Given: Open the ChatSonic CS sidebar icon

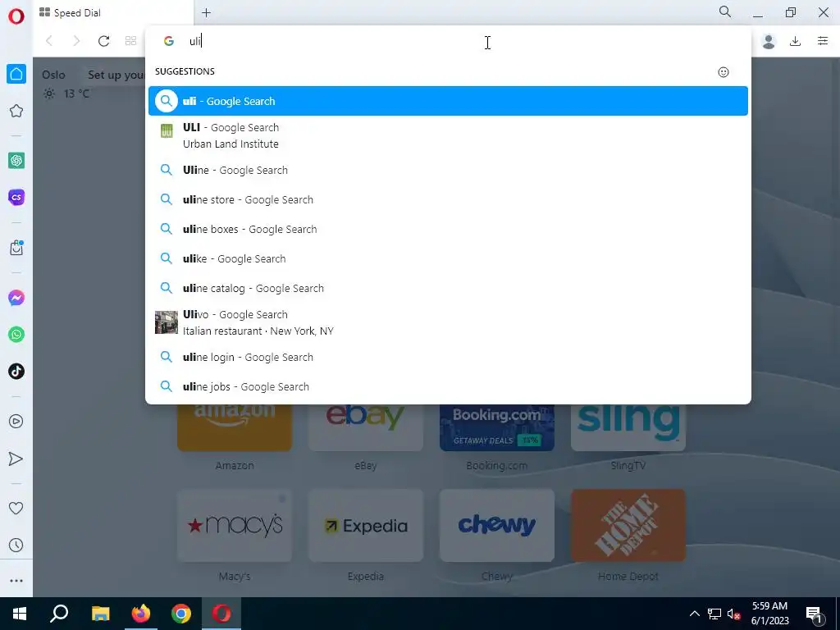Looking at the screenshot, I should pyautogui.click(x=16, y=197).
